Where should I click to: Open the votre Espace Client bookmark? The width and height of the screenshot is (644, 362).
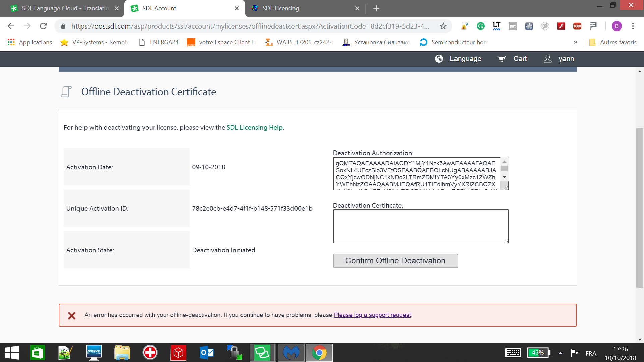point(222,42)
